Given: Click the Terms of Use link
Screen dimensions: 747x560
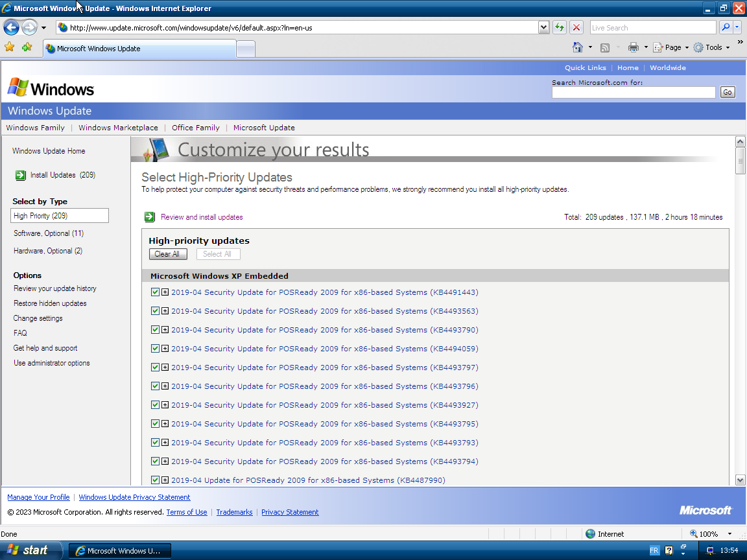Looking at the screenshot, I should tap(187, 513).
